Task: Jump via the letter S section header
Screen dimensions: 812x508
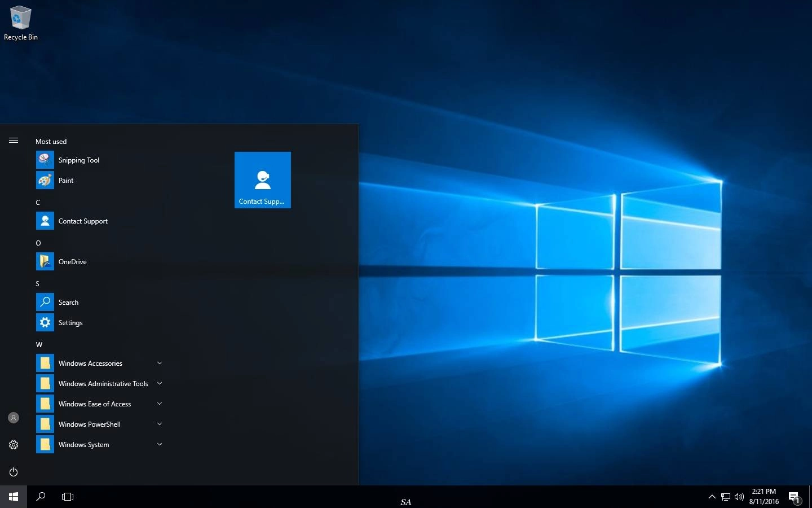Action: (37, 283)
